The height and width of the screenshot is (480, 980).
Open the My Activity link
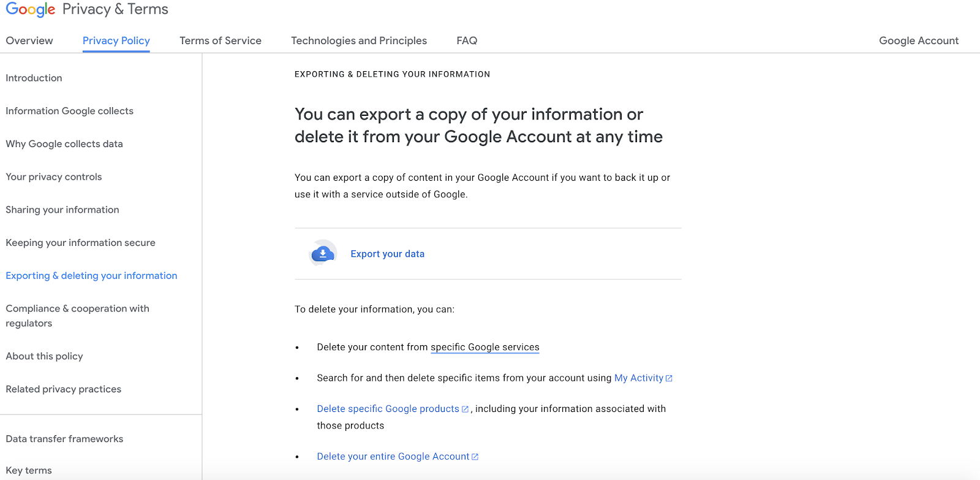pyautogui.click(x=638, y=378)
